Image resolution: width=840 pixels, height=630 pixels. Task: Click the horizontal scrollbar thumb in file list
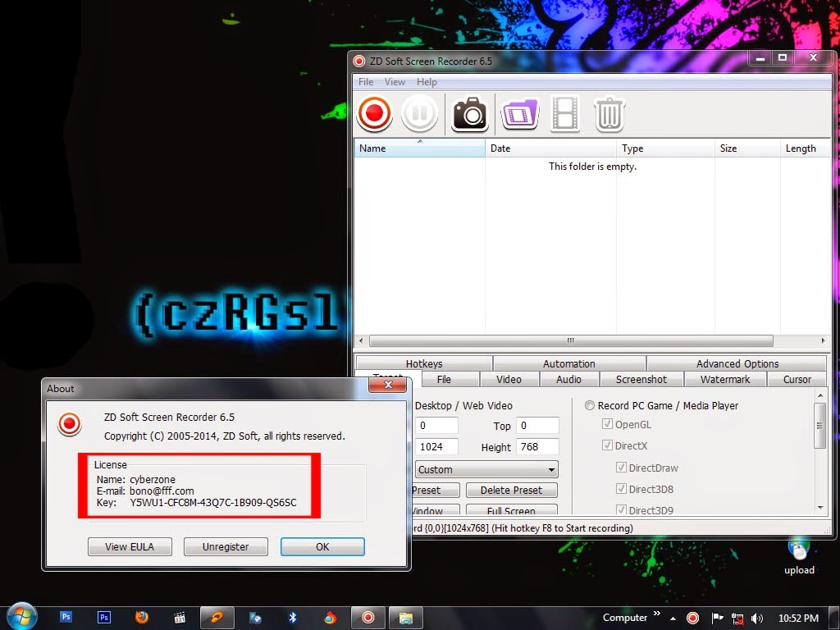571,340
